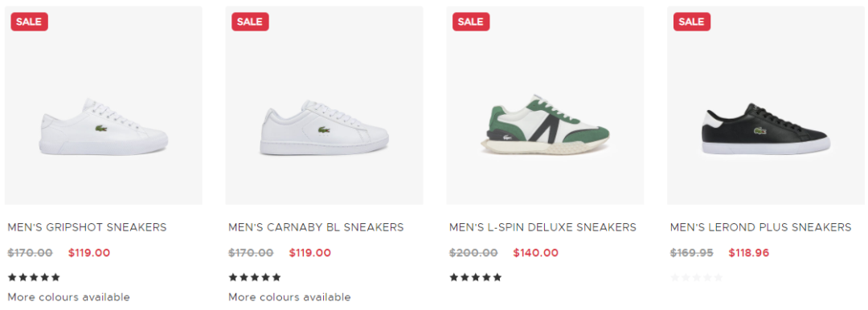Open Men's Lerond Plus Sneakers product title
Screen dimensions: 868x310
(x=760, y=227)
